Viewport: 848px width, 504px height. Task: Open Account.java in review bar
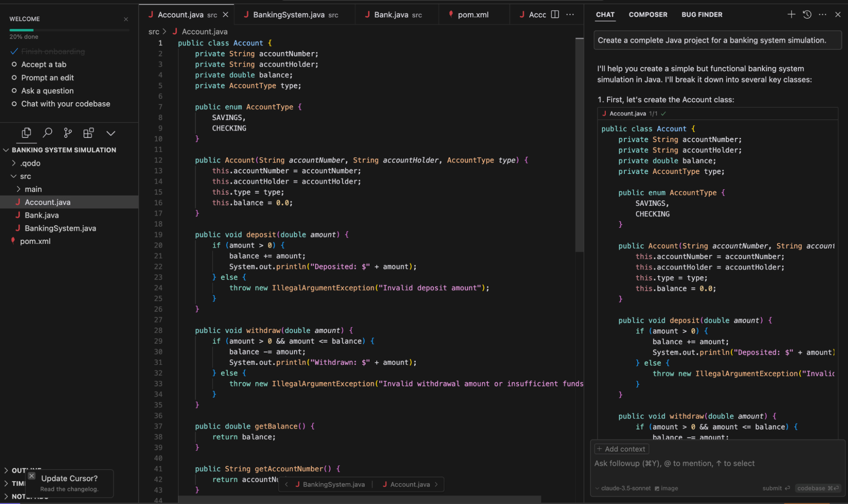pos(406,484)
